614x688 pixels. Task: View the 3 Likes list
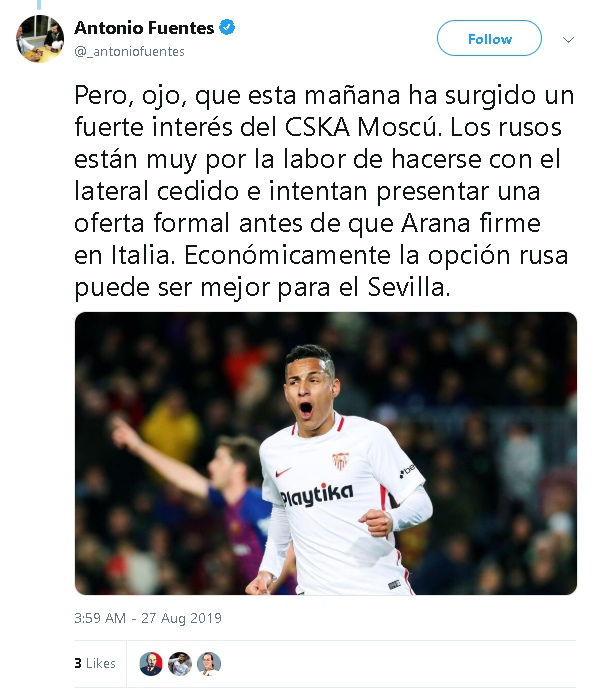[x=95, y=663]
